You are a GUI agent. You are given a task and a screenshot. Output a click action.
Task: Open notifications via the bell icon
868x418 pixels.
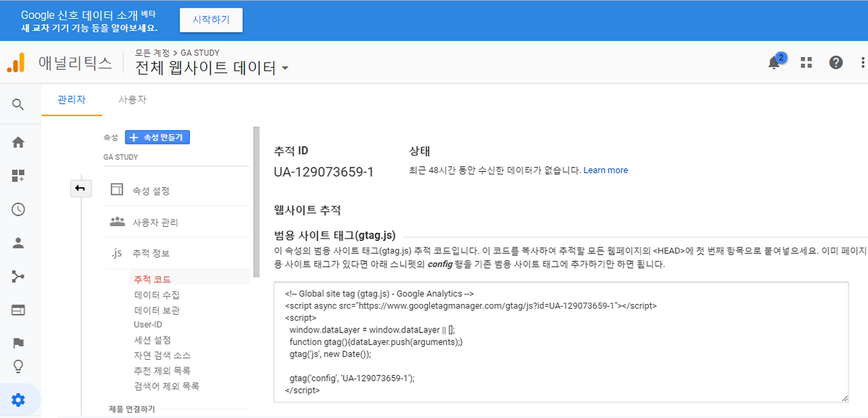(774, 62)
